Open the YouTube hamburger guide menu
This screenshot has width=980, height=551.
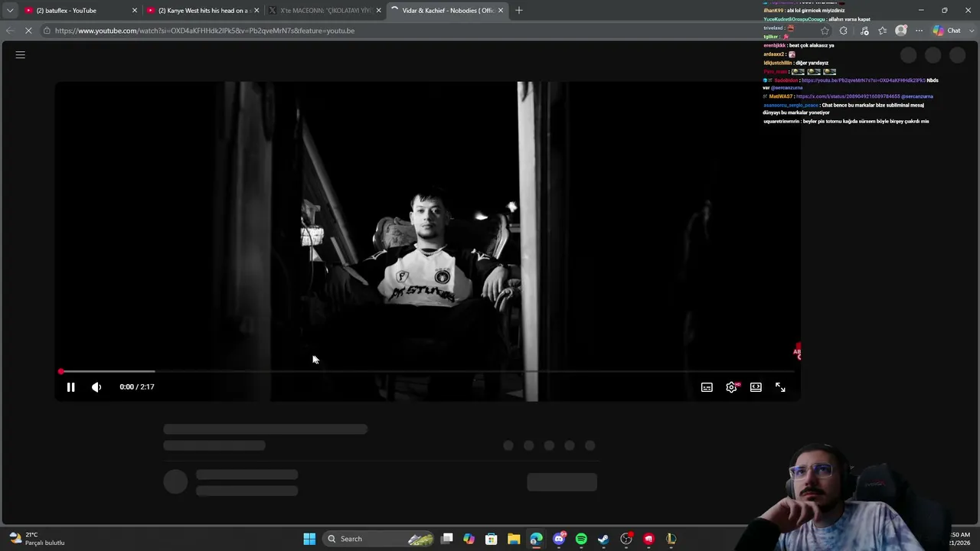tap(21, 55)
